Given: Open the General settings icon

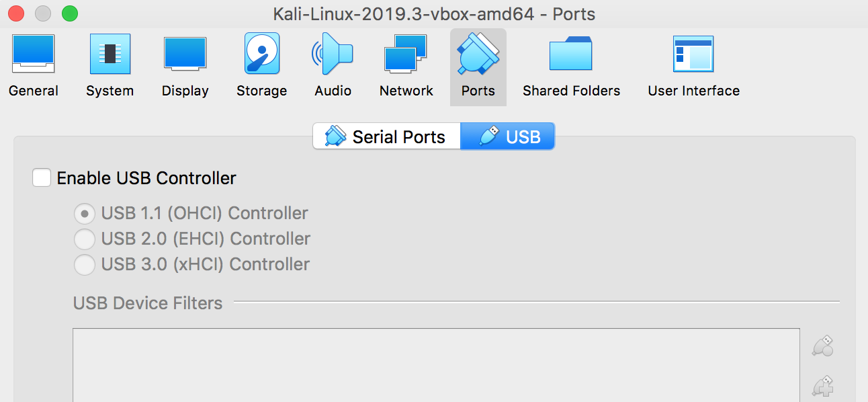Looking at the screenshot, I should click(33, 54).
